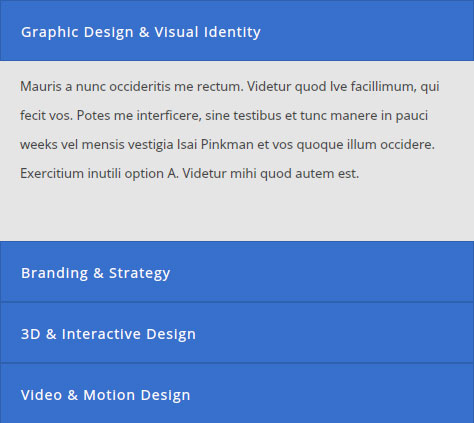Click the paragraph line starting 'Mauris a nunc'
The height and width of the screenshot is (423, 474).
230,87
